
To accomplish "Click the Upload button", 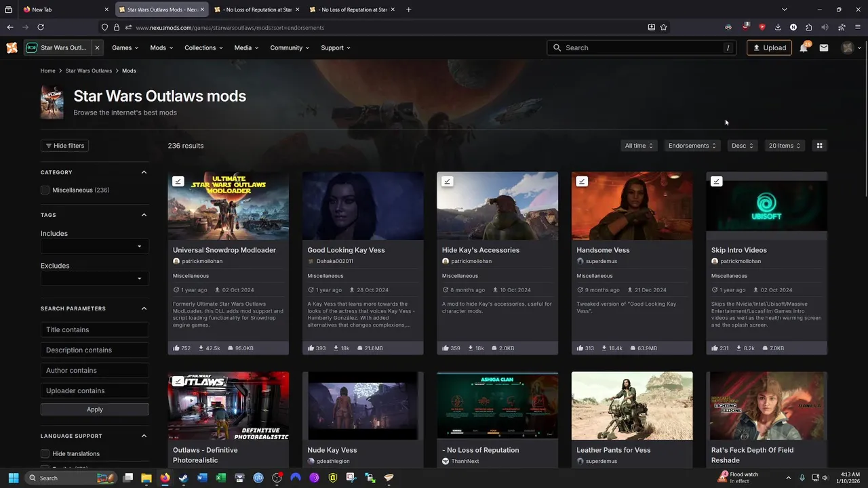I will (770, 47).
